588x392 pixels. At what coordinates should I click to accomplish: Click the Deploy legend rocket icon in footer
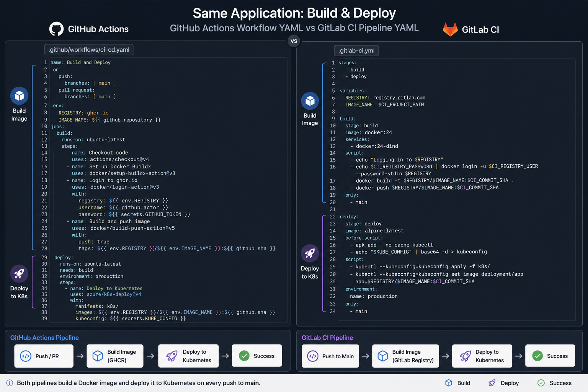point(492,383)
